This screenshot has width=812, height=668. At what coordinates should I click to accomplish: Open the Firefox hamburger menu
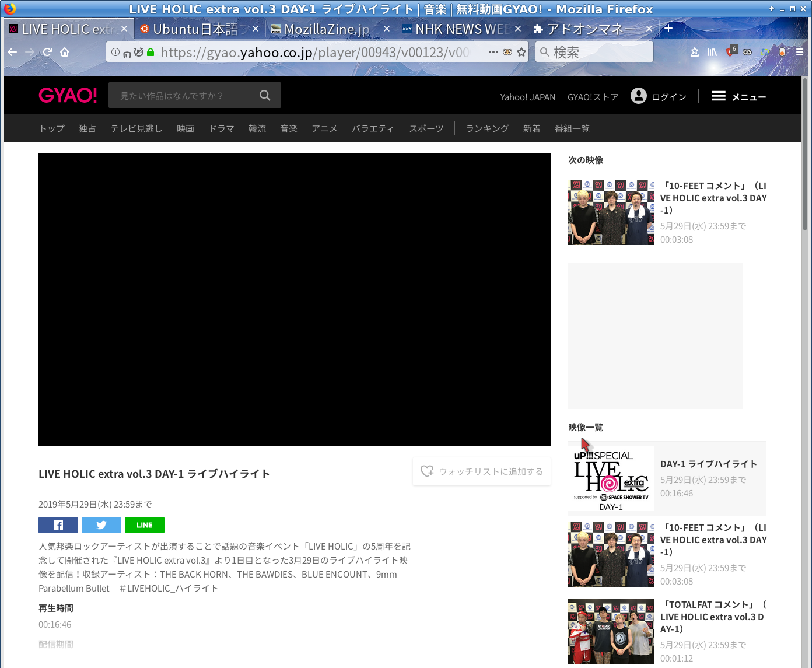(800, 52)
